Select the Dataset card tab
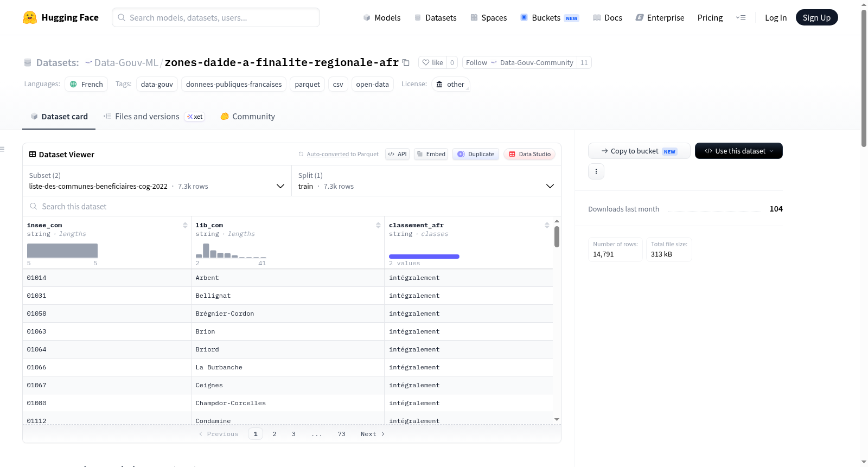868x467 pixels. (59, 117)
